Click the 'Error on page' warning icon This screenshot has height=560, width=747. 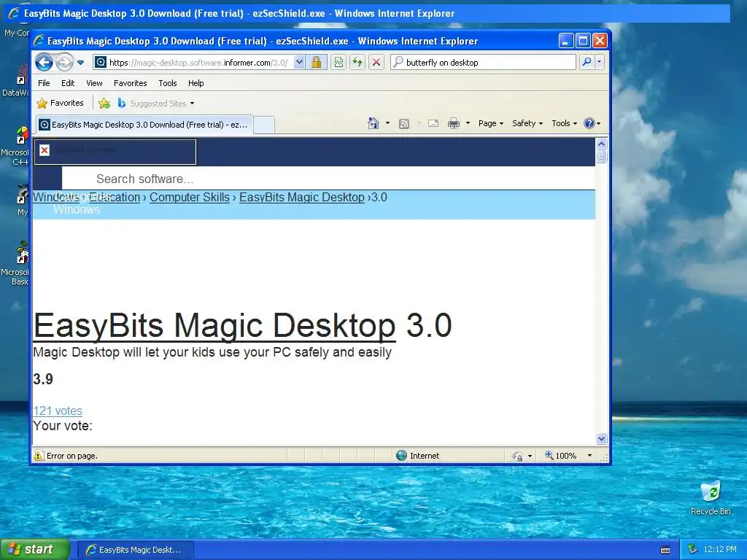[39, 456]
